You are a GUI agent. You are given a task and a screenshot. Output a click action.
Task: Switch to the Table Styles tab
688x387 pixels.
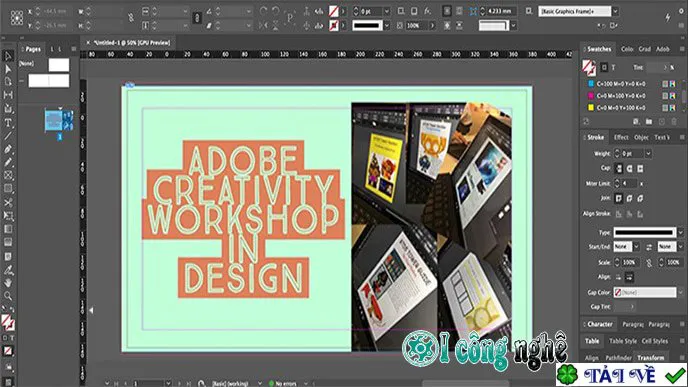(x=623, y=341)
